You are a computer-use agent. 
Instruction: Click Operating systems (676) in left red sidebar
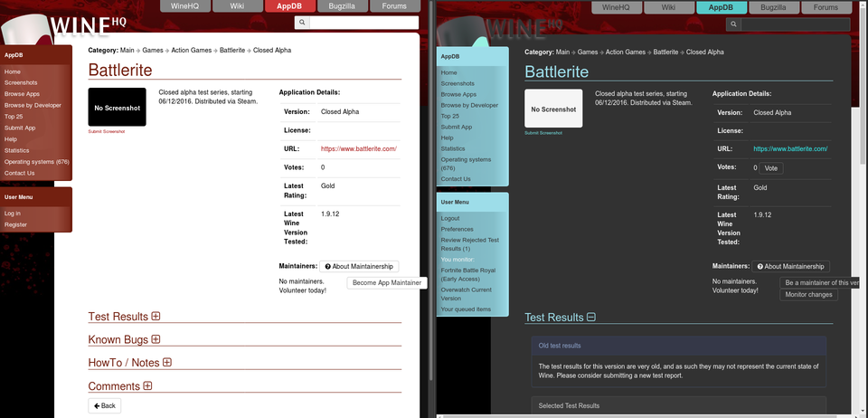pyautogui.click(x=36, y=162)
